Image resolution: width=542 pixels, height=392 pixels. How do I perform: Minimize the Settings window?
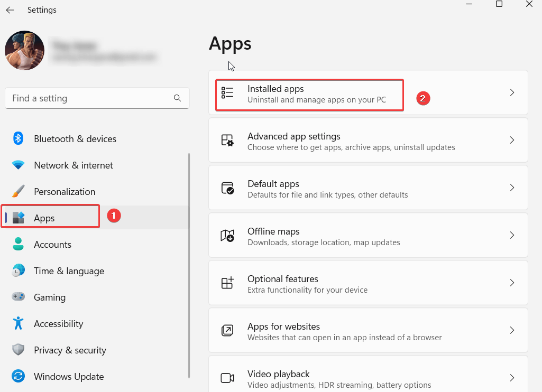(x=469, y=4)
